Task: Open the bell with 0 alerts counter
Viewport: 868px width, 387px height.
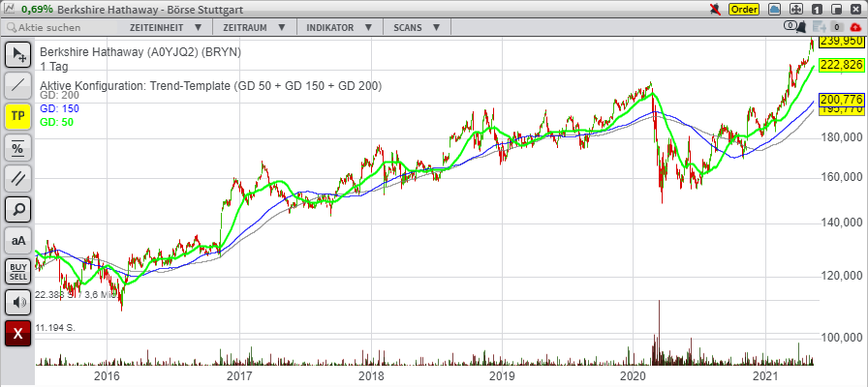Action: point(796,26)
